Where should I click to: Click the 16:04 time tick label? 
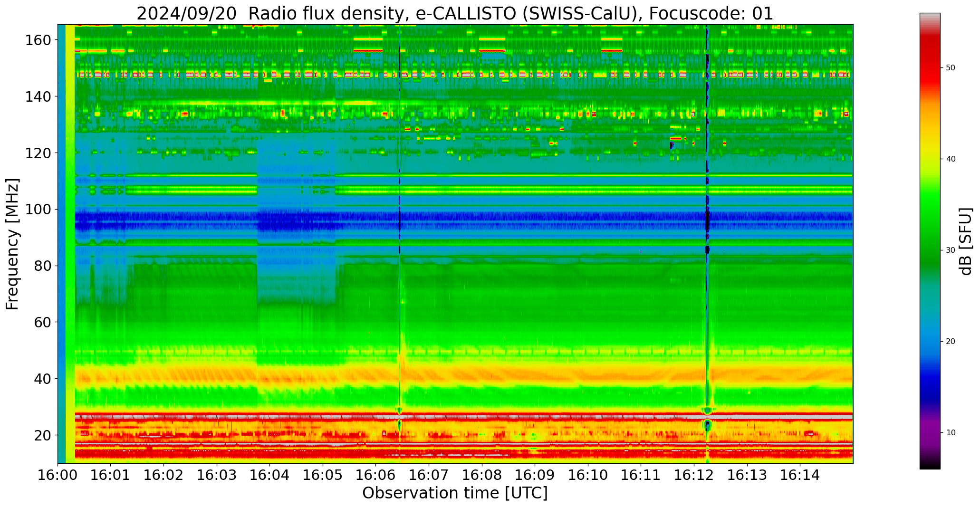(270, 475)
